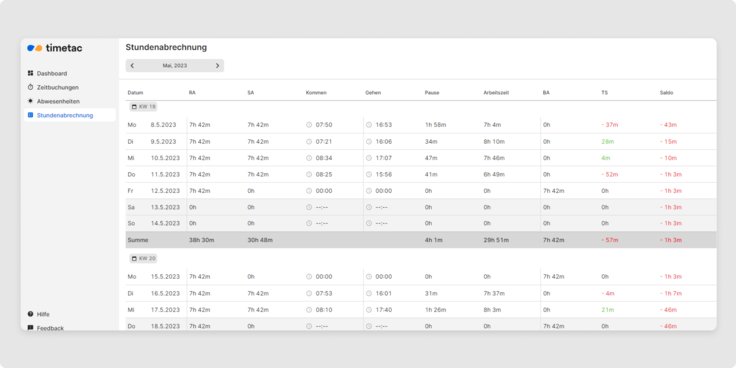Click the Saldo value - 43m
Image resolution: width=736 pixels, height=368 pixels.
668,125
